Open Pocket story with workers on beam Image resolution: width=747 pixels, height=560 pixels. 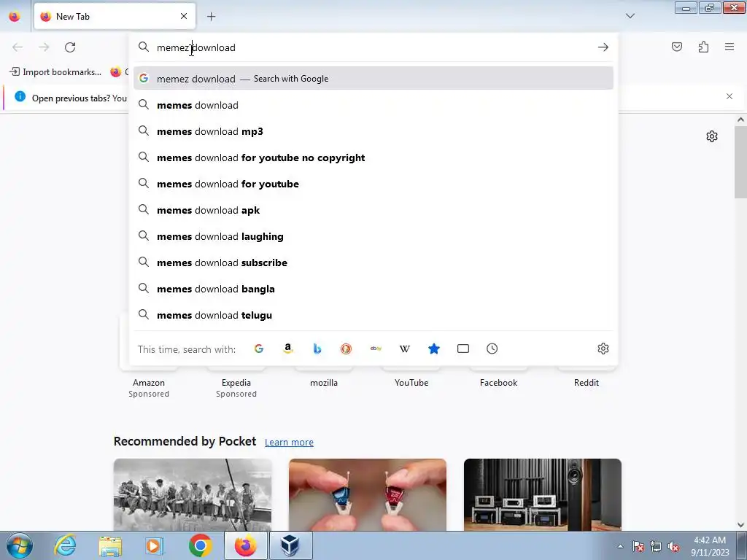[x=193, y=494]
